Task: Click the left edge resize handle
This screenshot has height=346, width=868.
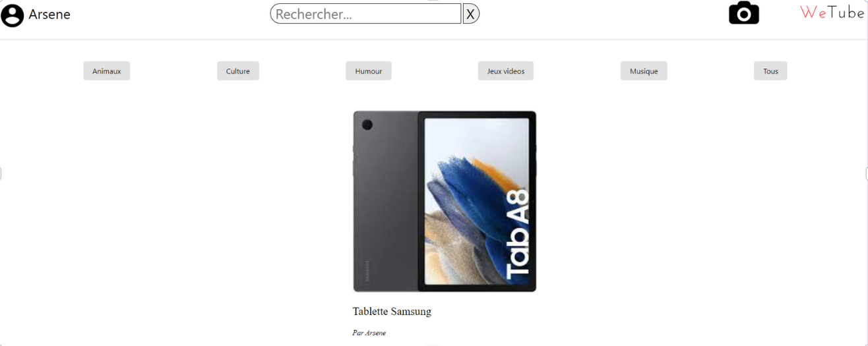Action: click(1, 173)
